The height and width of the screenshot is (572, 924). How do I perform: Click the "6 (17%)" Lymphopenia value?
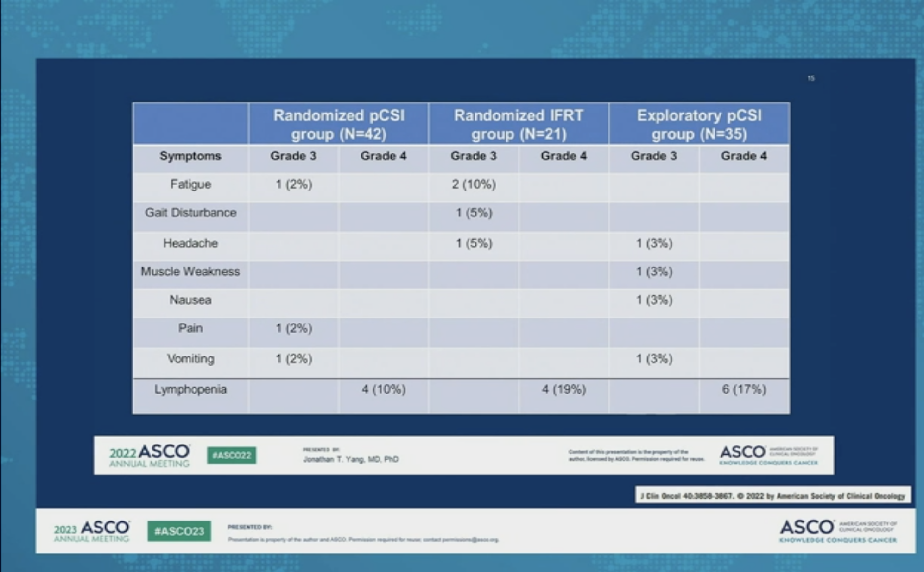(x=744, y=389)
